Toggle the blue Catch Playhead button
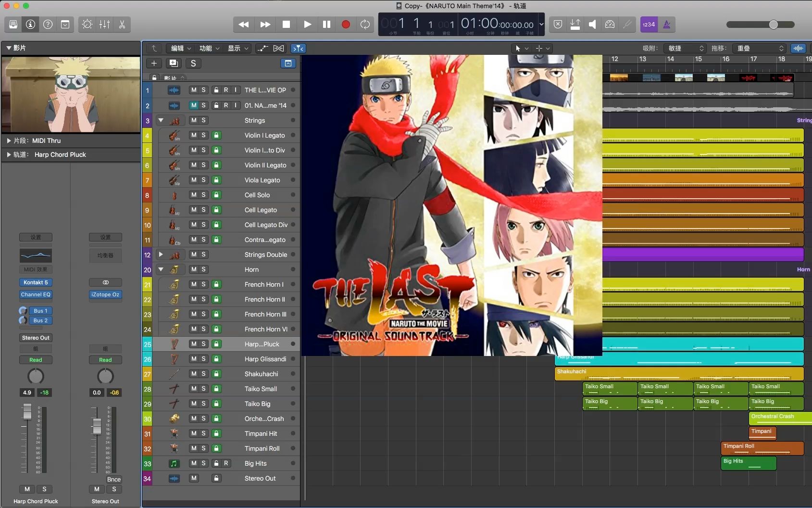The image size is (812, 508). [298, 48]
